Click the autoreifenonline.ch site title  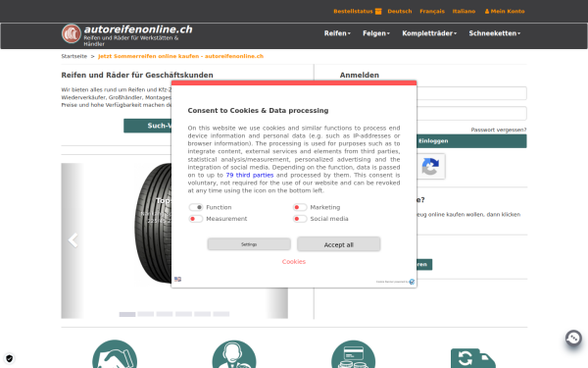[138, 29]
